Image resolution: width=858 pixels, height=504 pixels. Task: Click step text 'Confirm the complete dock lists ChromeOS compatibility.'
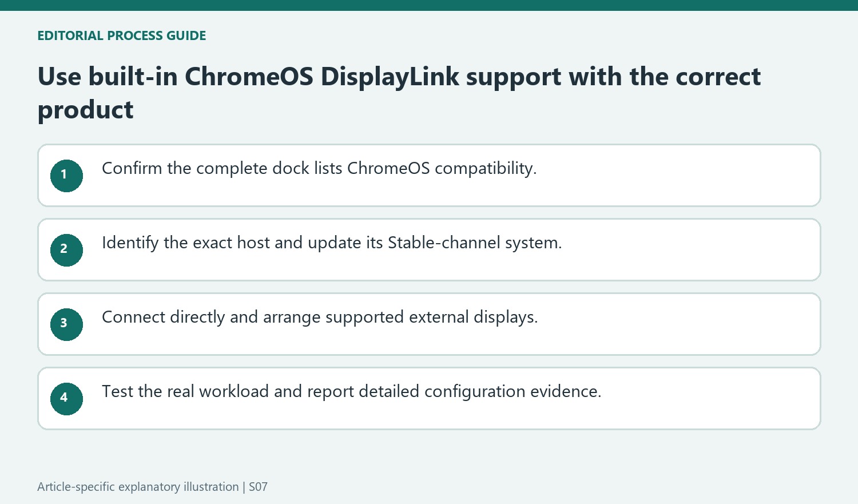(319, 169)
